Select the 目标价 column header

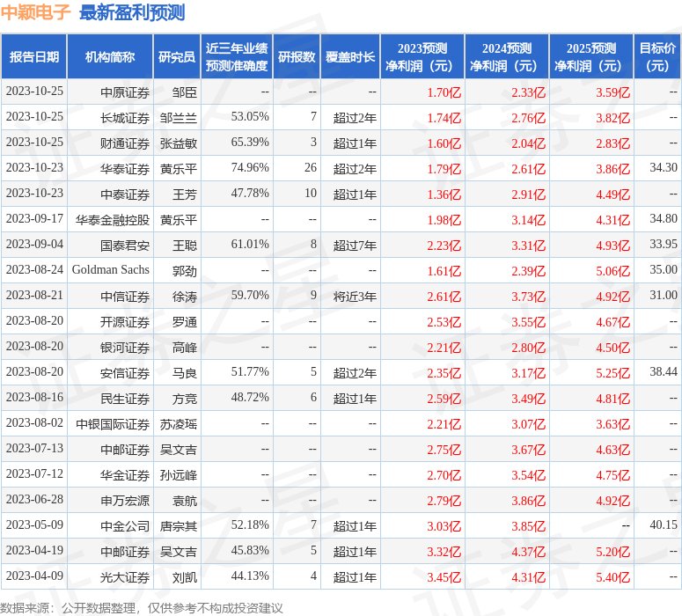pyautogui.click(x=657, y=57)
